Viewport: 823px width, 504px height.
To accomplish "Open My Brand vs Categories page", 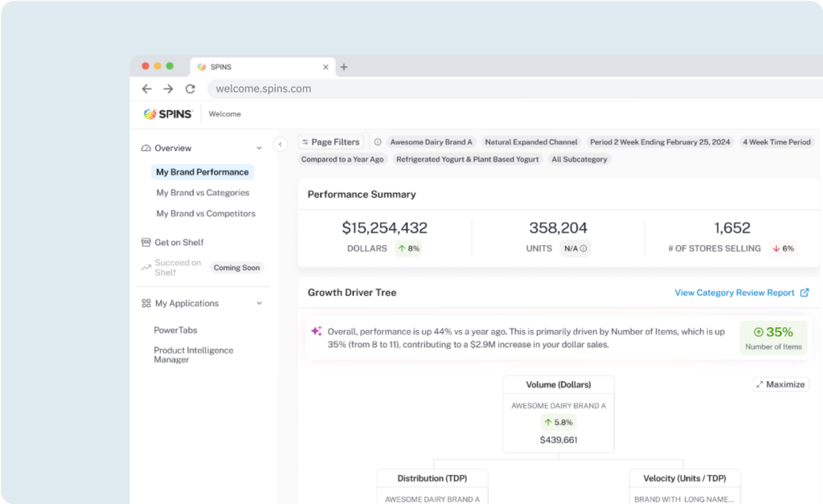I will (203, 193).
